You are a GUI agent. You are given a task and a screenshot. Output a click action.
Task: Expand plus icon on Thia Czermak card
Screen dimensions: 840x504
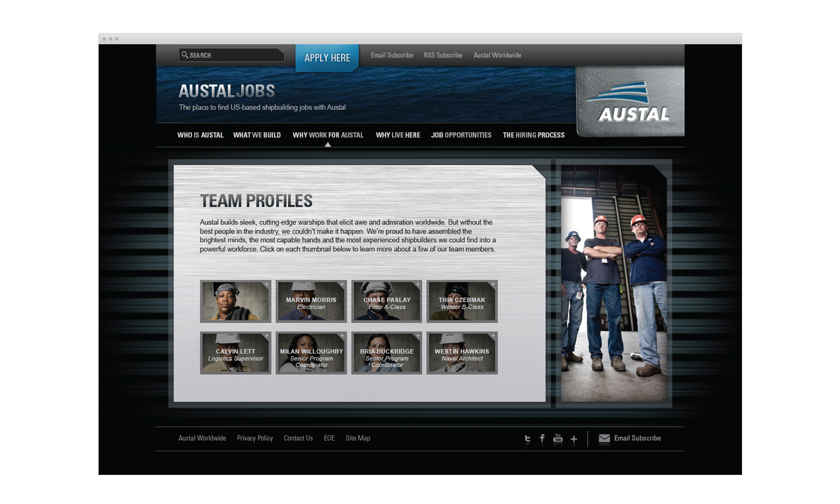493,284
